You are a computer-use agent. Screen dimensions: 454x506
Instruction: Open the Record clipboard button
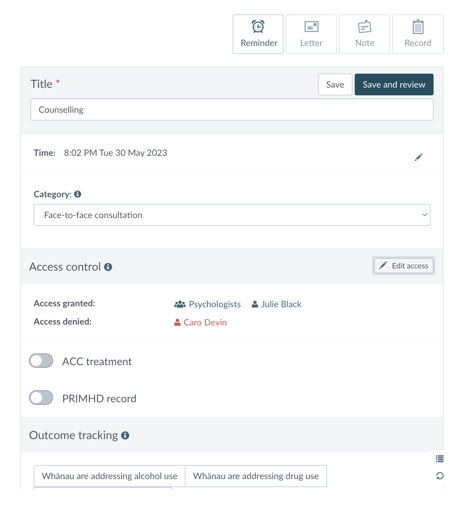tap(418, 34)
